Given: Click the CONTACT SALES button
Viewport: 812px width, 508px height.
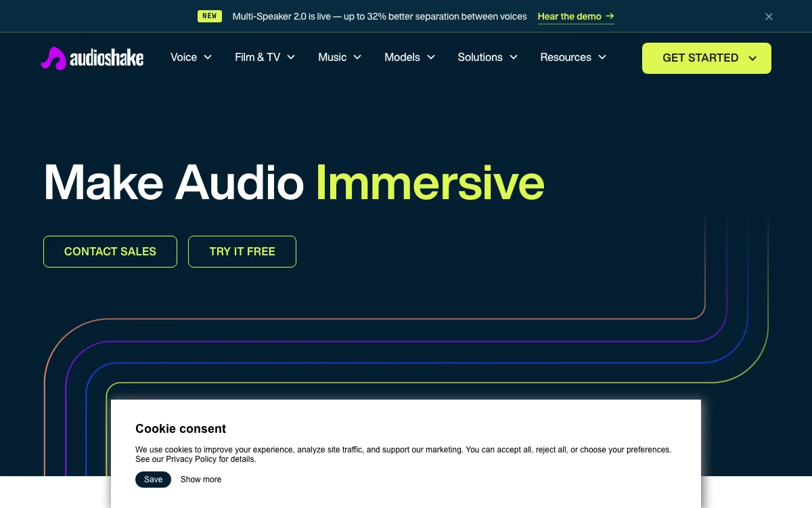Looking at the screenshot, I should click(x=110, y=251).
